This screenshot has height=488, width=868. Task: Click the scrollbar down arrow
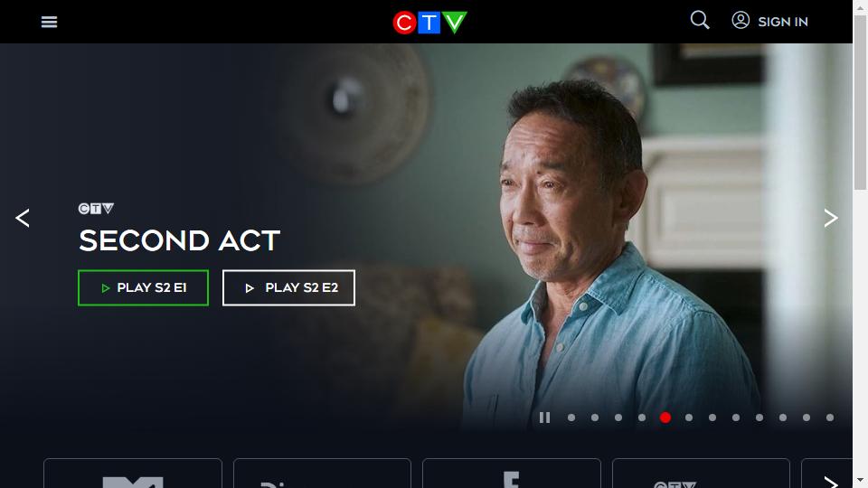click(860, 480)
